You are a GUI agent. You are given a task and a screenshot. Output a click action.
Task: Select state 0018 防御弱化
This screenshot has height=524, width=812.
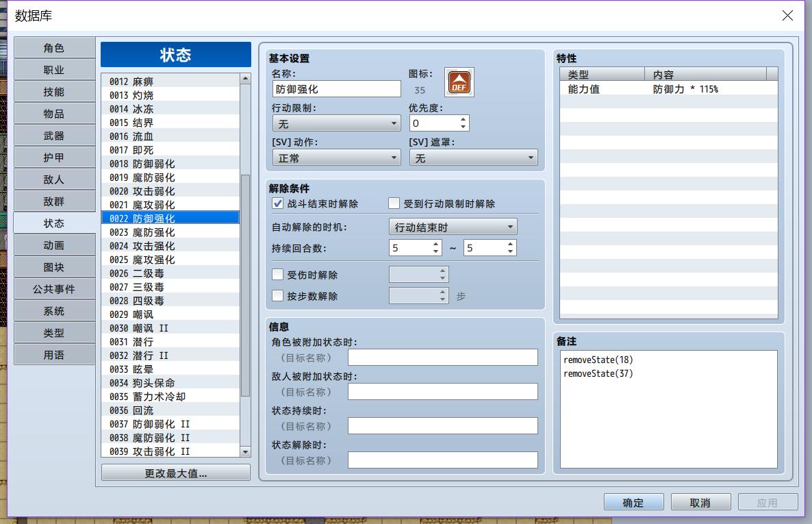(x=170, y=163)
